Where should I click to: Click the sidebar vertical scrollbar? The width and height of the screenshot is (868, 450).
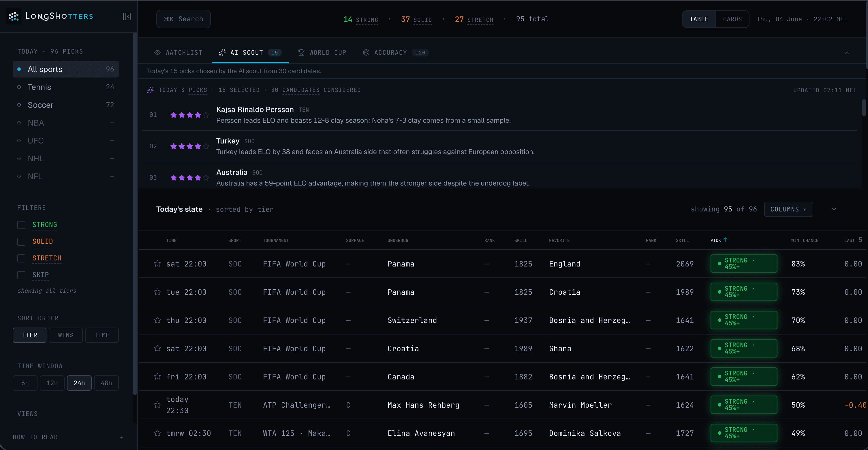click(x=135, y=214)
